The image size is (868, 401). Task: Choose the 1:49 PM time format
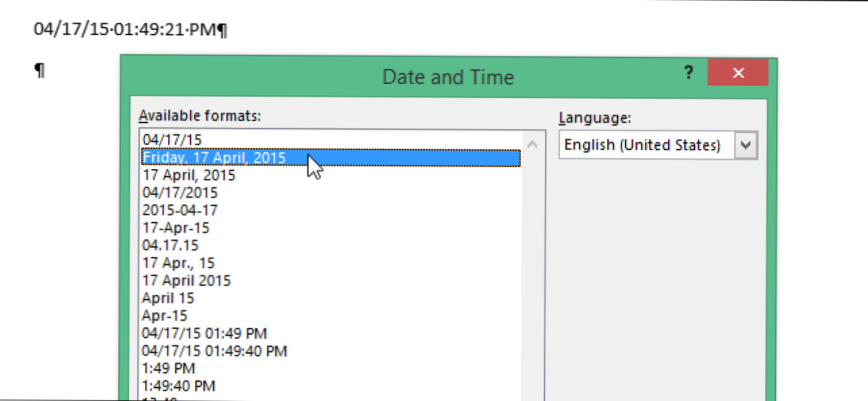[169, 369]
